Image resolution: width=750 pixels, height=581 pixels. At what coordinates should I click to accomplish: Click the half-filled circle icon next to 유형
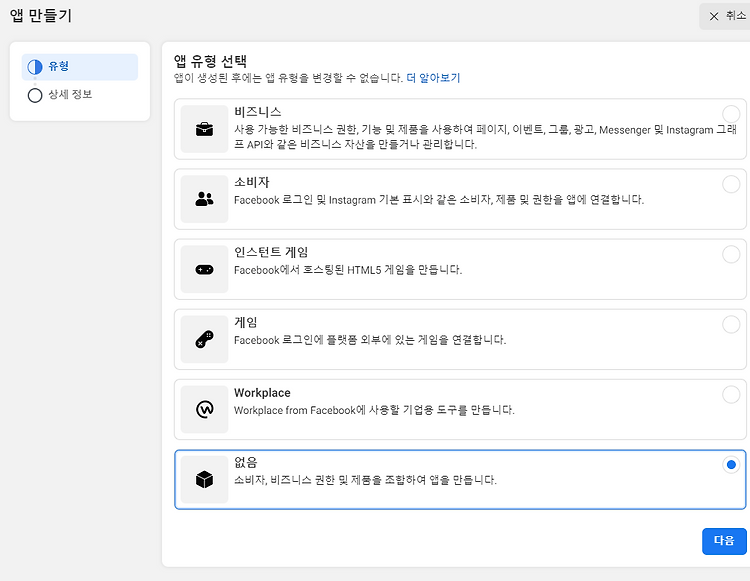point(34,67)
